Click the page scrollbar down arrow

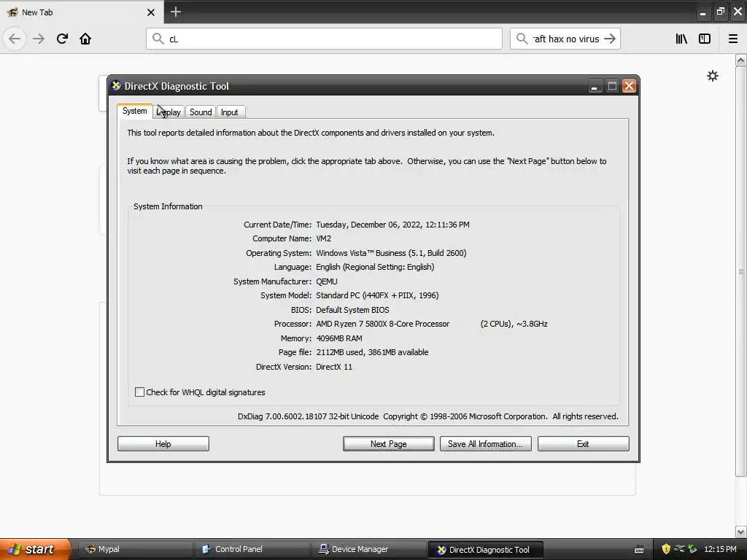(740, 532)
